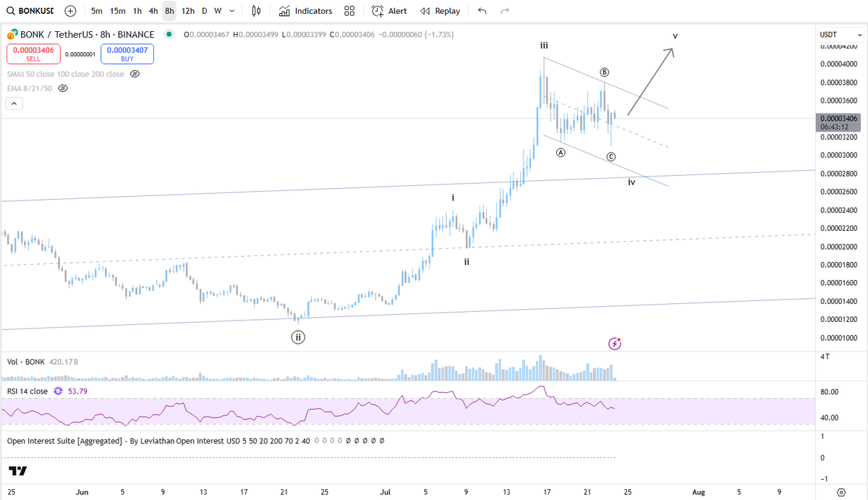Select the RSI 14 close legend
Image resolution: width=868 pixels, height=500 pixels.
point(27,391)
